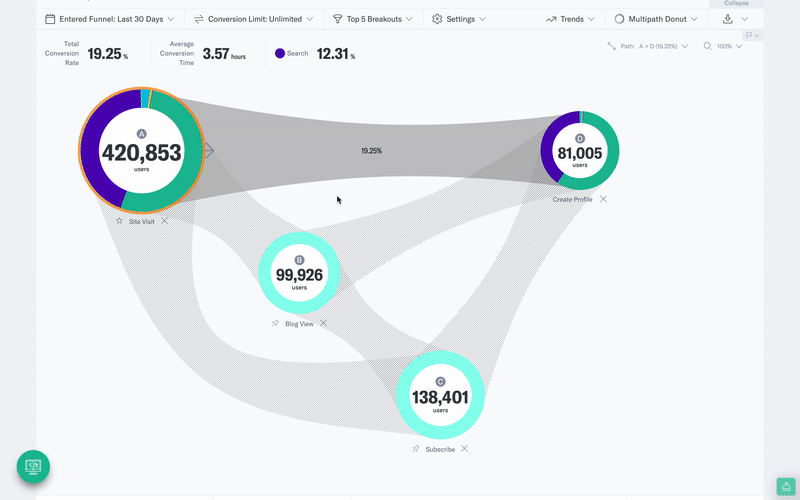Click the star icon beside Site Visit
This screenshot has width=800, height=500.
point(119,221)
